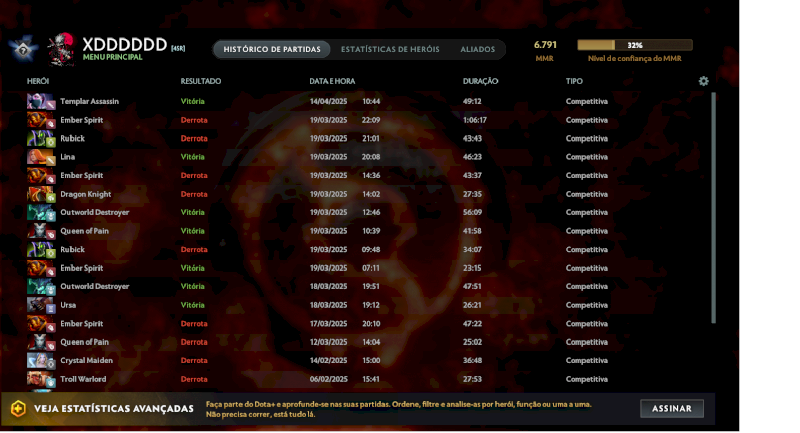Click Ember Spirit portrait at 14:36

click(41, 175)
